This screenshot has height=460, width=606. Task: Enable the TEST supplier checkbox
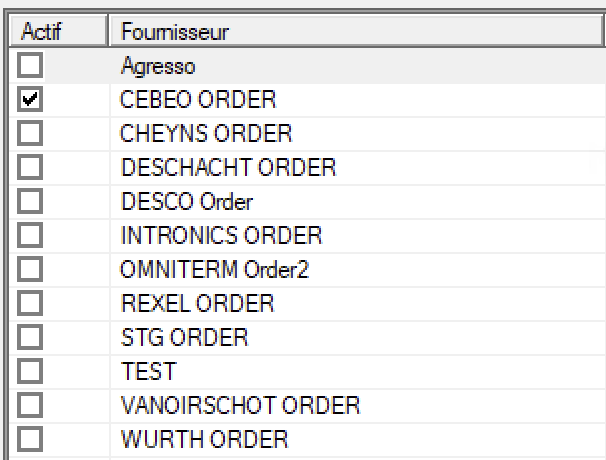(30, 371)
